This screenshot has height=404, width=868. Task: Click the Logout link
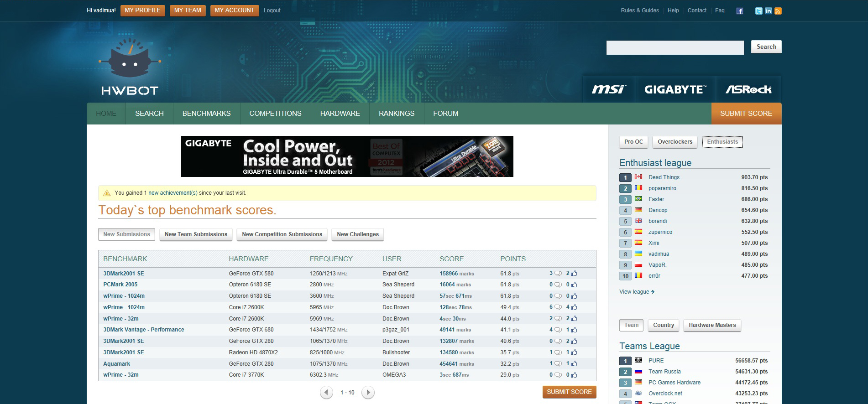click(x=272, y=10)
